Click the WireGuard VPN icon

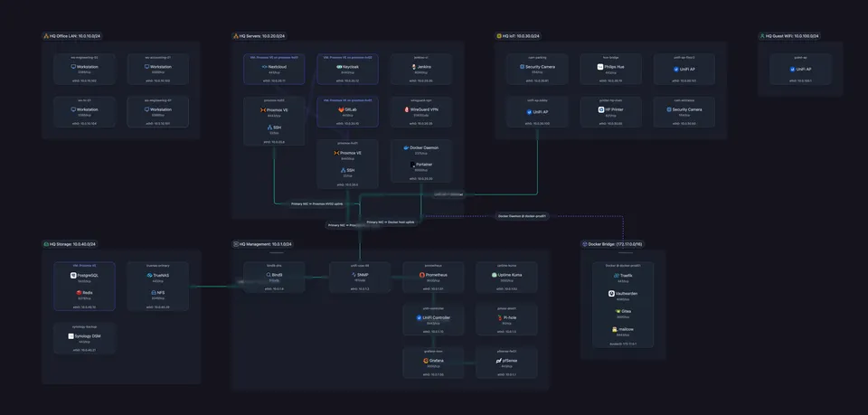[406, 109]
